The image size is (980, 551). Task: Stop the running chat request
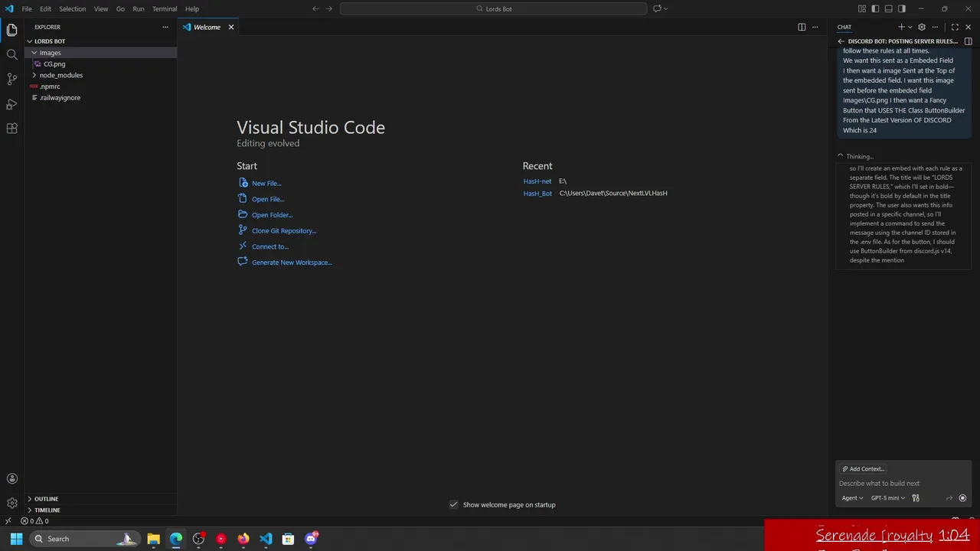pos(962,498)
